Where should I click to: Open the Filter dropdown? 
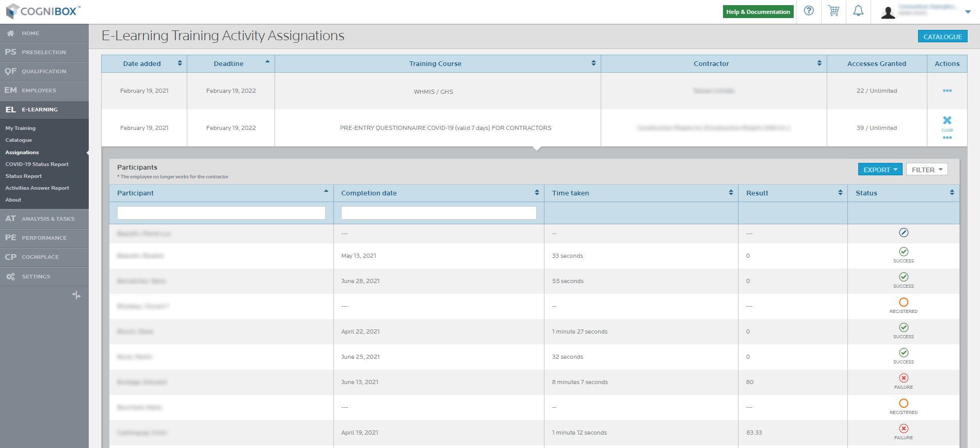[x=927, y=170]
